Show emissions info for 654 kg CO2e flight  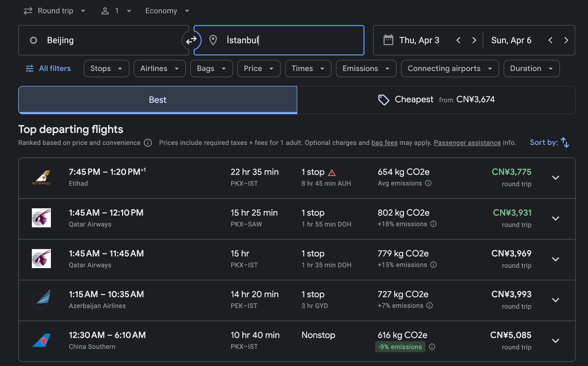point(428,183)
